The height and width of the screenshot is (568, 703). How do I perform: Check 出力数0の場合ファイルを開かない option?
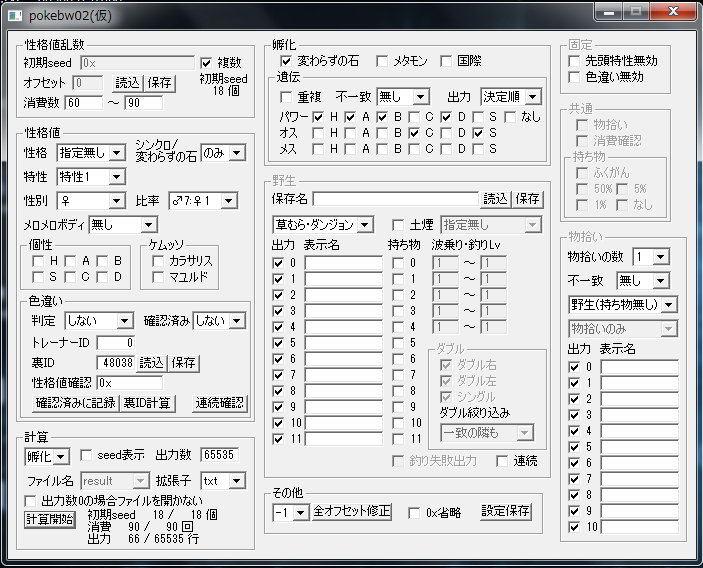point(30,501)
